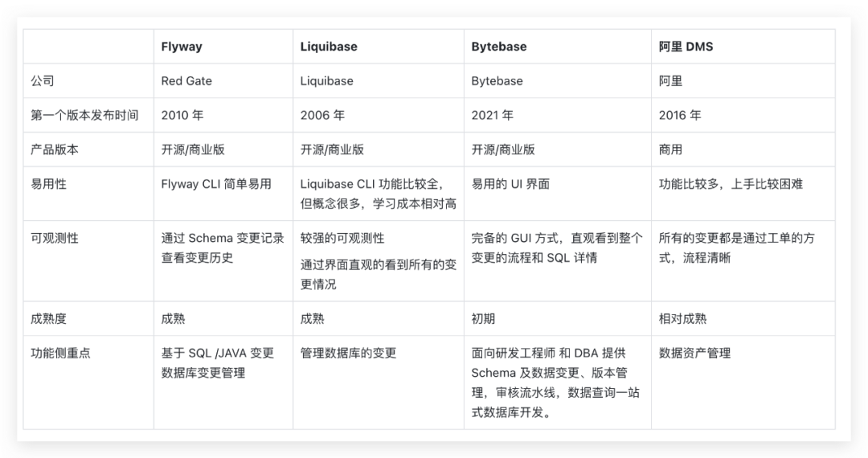The height and width of the screenshot is (458, 868).
Task: Click the 较强的可观测性 text
Action: [342, 238]
